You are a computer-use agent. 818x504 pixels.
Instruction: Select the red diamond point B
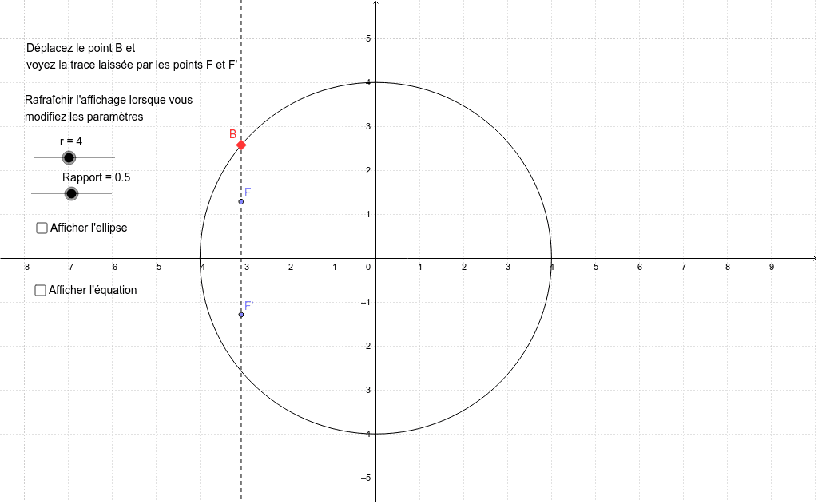241,145
